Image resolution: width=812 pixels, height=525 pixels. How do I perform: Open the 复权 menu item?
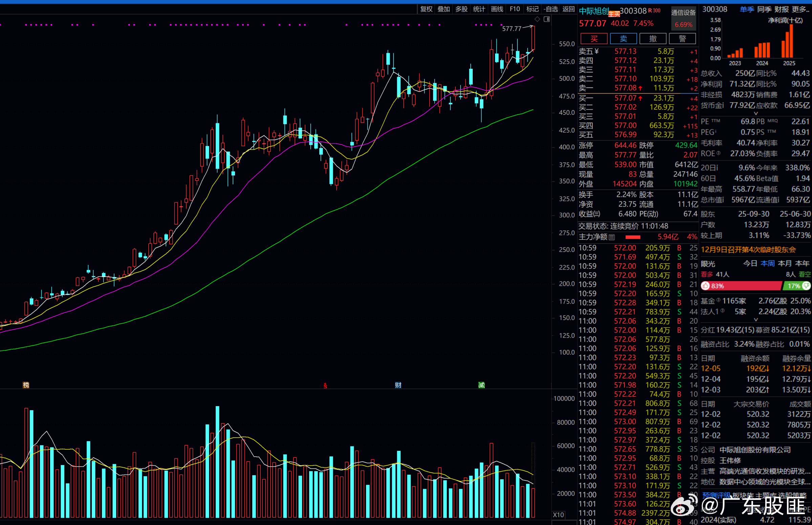[426, 9]
